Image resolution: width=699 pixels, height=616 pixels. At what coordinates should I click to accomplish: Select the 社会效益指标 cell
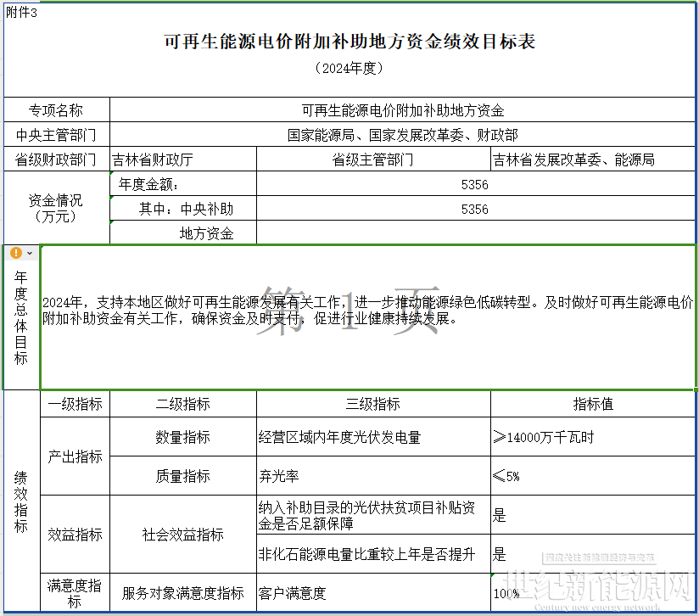[x=183, y=534]
